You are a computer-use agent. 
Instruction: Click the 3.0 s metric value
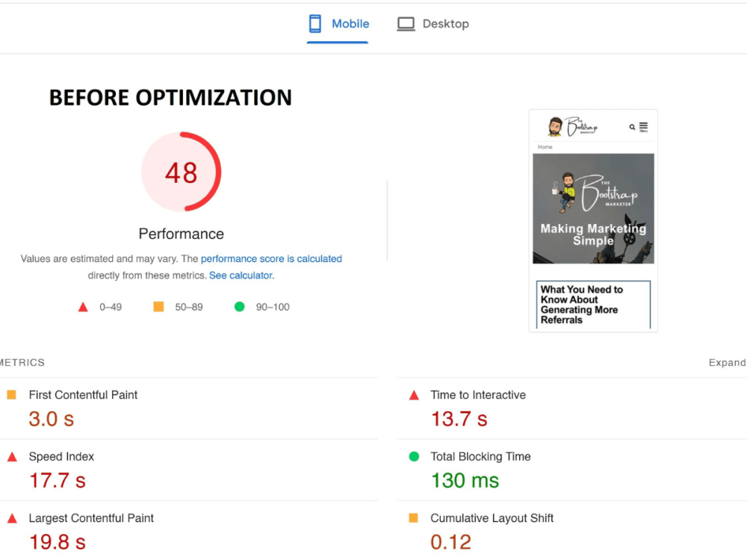pyautogui.click(x=52, y=419)
